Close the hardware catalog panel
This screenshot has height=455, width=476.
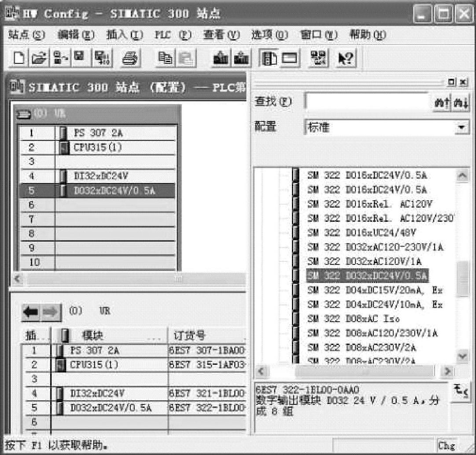click(x=463, y=82)
